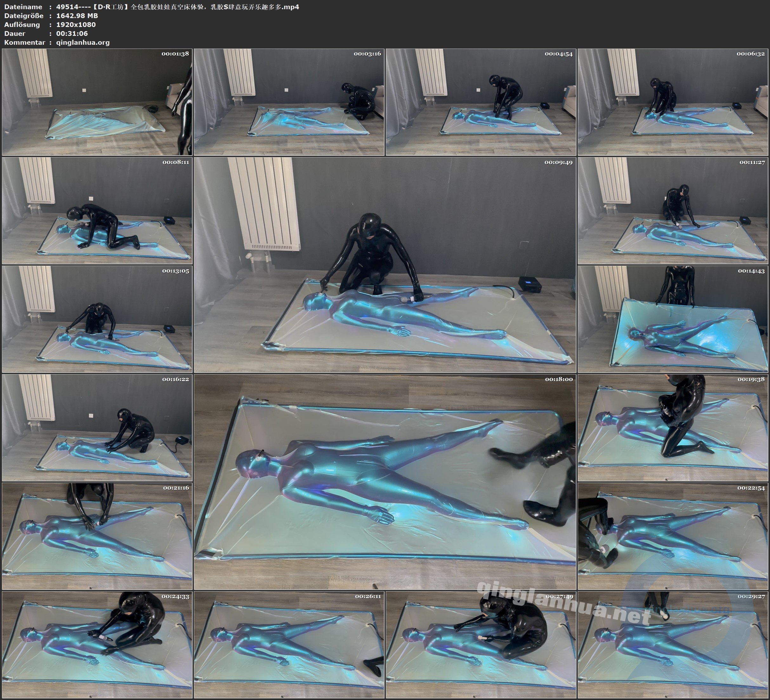
Task: Click the frame labeled 00:16:22
Action: (97, 427)
